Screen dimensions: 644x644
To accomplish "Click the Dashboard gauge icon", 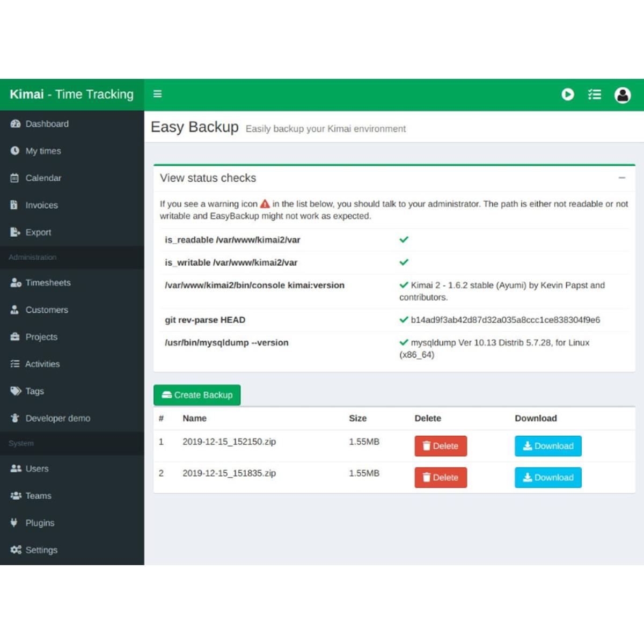I will point(15,124).
